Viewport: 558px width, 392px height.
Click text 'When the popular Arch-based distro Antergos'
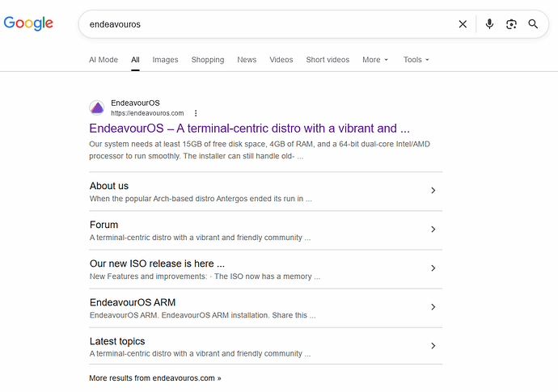(168, 199)
